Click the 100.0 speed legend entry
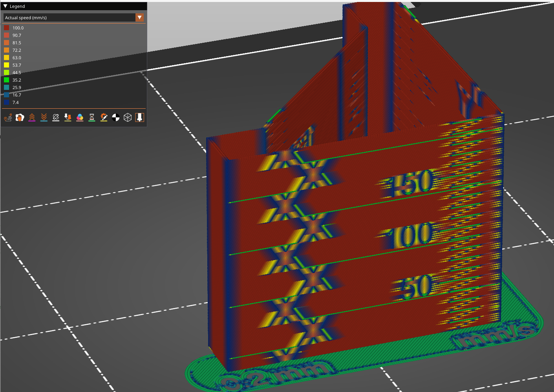Screen dimensions: 554x392 coord(18,27)
